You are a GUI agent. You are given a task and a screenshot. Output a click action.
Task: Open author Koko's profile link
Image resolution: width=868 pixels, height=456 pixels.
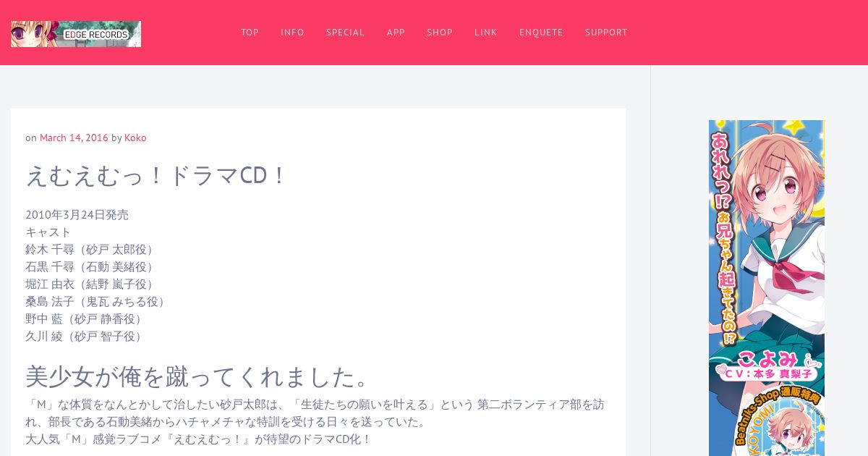pyautogui.click(x=135, y=138)
